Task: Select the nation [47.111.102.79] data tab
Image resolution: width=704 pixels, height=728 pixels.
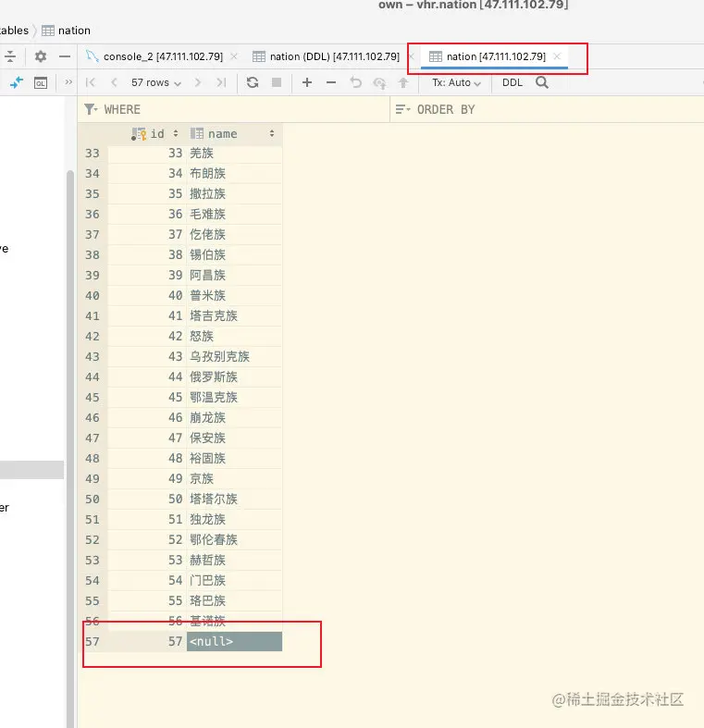Action: (x=496, y=56)
